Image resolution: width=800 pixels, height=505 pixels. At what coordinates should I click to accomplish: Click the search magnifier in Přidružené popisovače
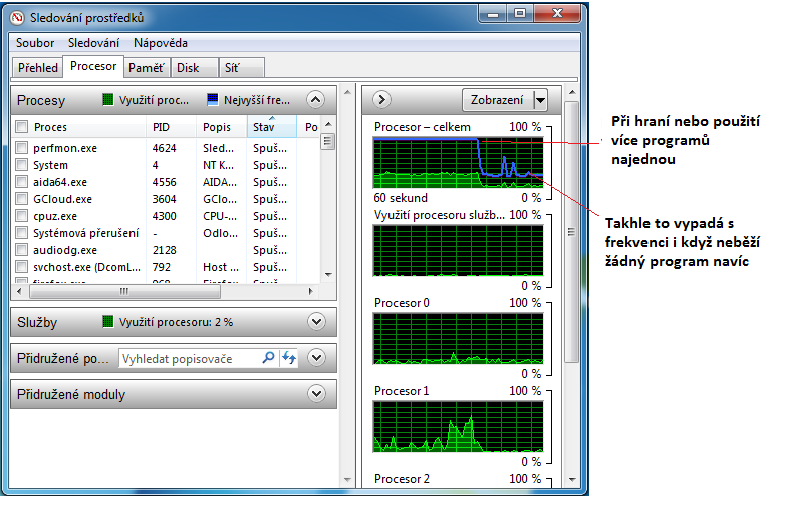point(268,358)
